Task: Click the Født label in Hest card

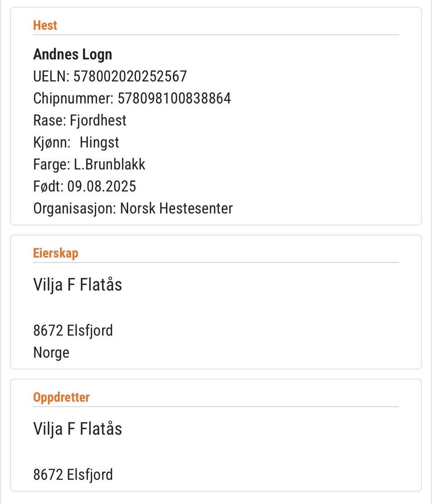Action: tap(48, 186)
